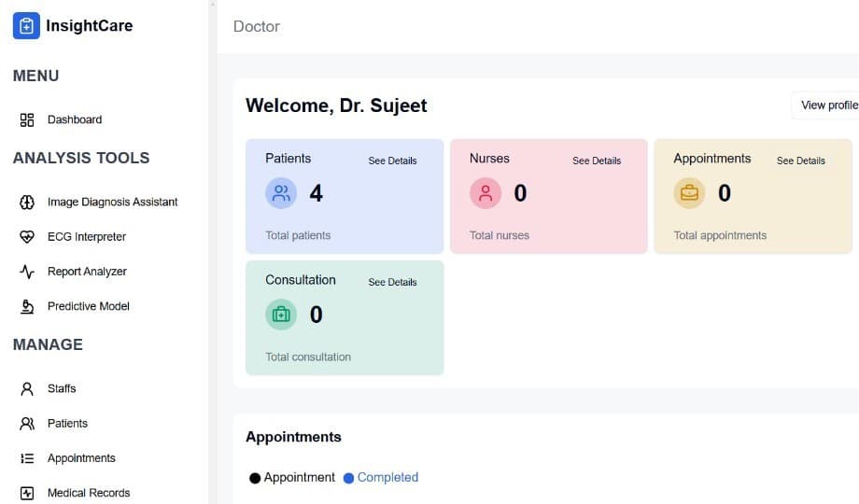Viewport: 859px width, 504px height.
Task: Go to ECG Interpreter
Action: point(87,237)
